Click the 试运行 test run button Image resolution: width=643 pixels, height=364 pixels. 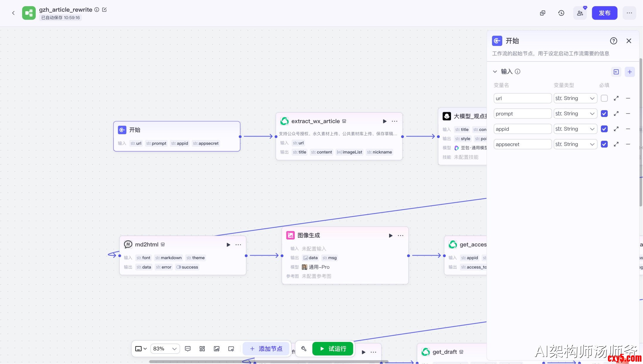point(333,349)
